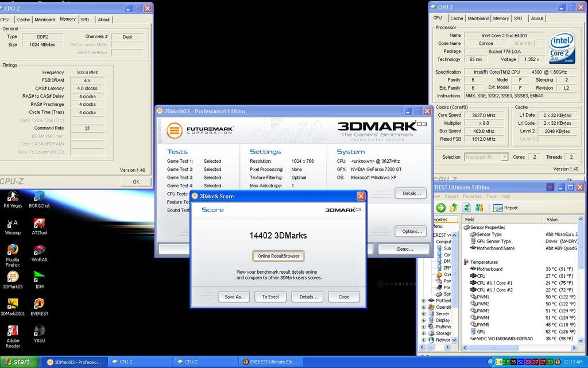Click the Demo... button in 3DMark03
Viewport: 588px width, 368px height.
(x=404, y=249)
